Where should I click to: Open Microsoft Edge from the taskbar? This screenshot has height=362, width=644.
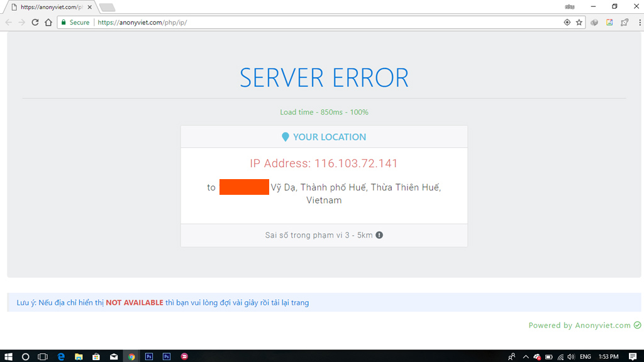[61, 356]
